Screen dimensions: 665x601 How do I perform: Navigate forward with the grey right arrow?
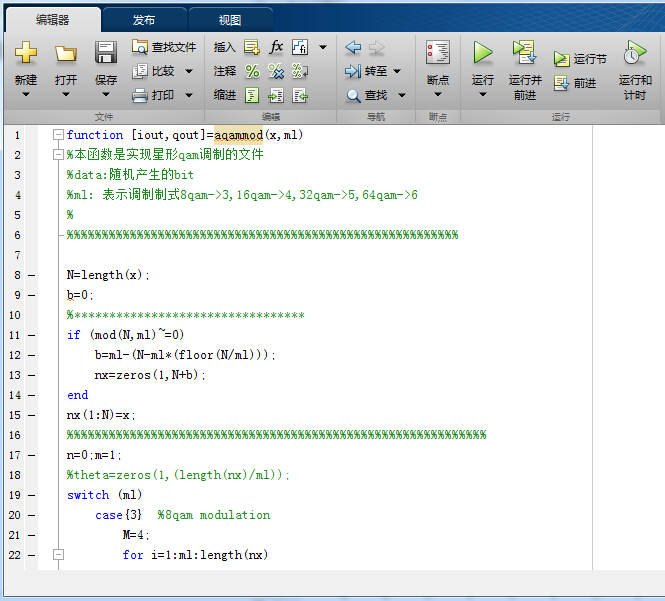point(377,47)
